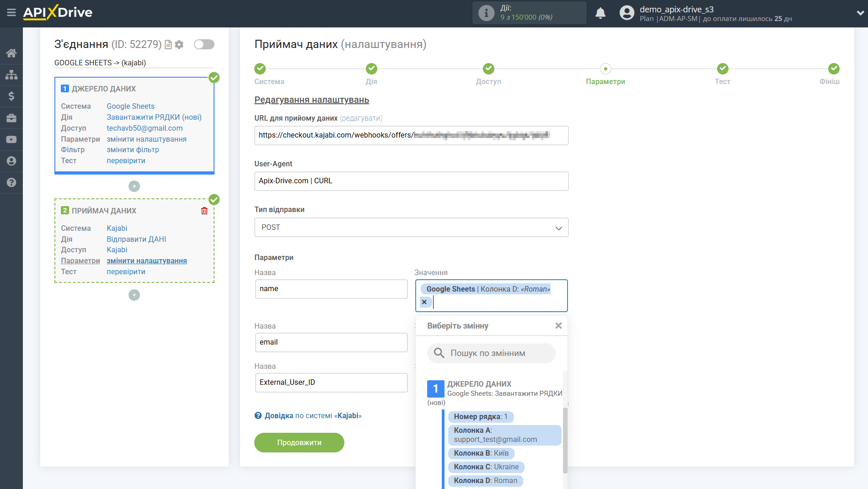The image size is (868, 489).
Task: Open the YouTube video icon in the sidebar
Action: (11, 139)
